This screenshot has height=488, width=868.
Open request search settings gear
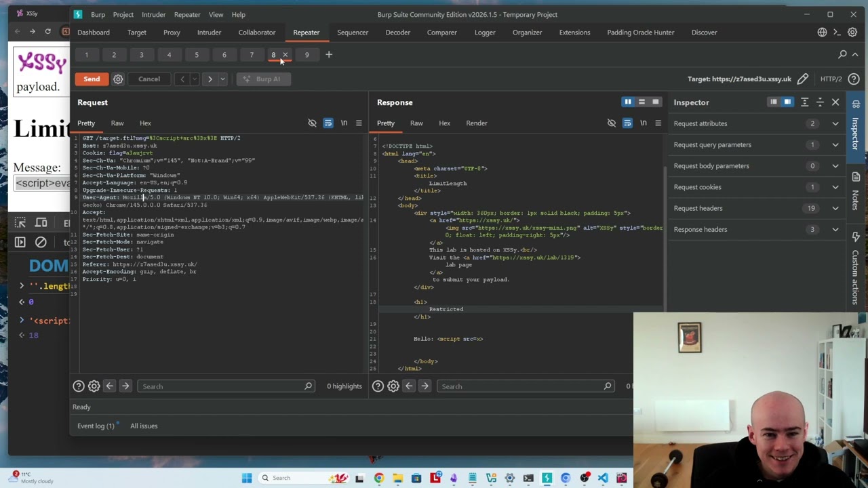(94, 386)
